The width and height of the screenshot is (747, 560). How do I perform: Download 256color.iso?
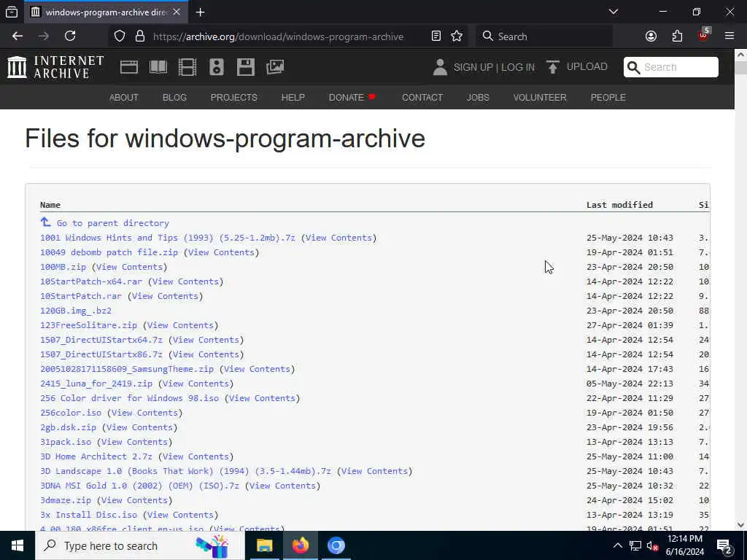[71, 413]
